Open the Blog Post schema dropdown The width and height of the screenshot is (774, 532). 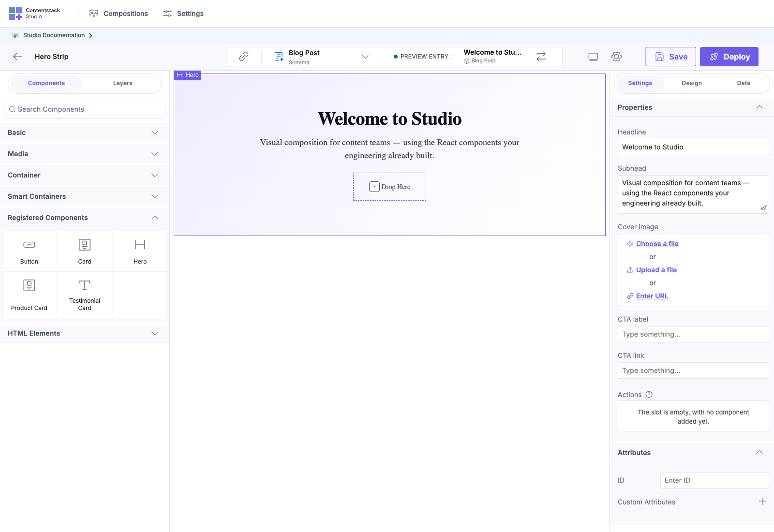click(x=365, y=57)
